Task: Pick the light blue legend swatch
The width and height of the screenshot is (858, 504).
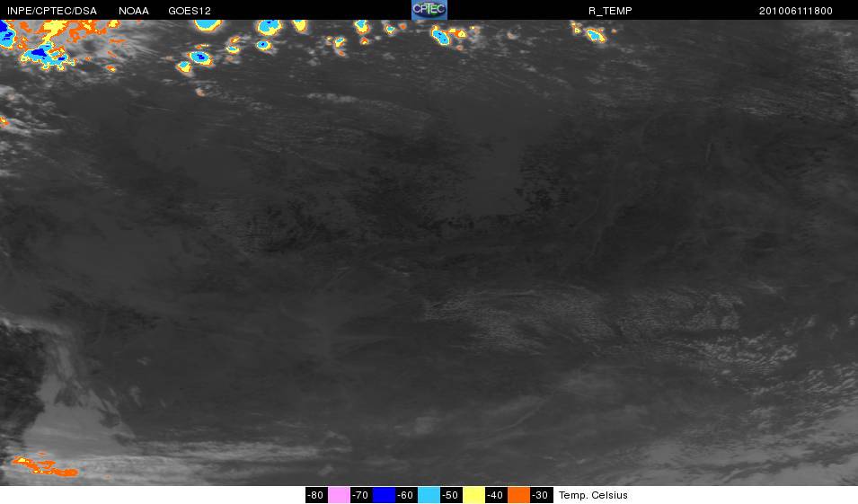Action: point(429,495)
